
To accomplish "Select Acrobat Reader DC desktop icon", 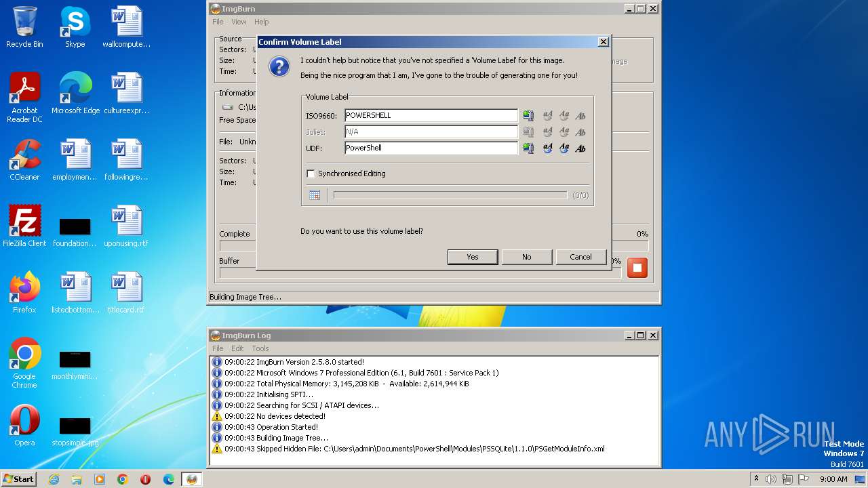I will [x=24, y=97].
